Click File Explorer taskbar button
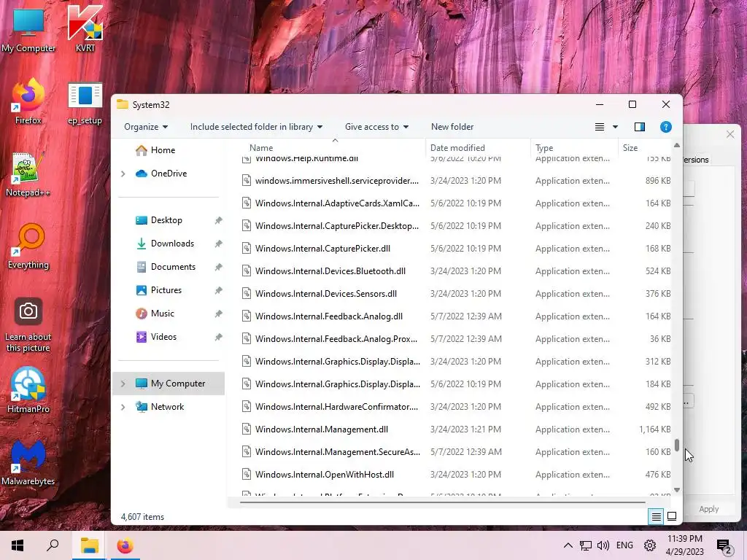747x560 pixels. 89,545
